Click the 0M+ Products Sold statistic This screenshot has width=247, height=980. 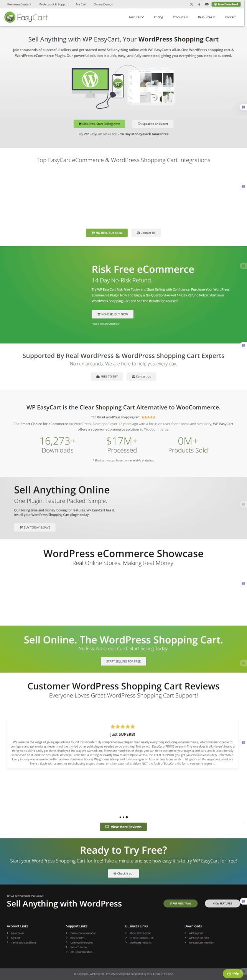[x=188, y=445]
